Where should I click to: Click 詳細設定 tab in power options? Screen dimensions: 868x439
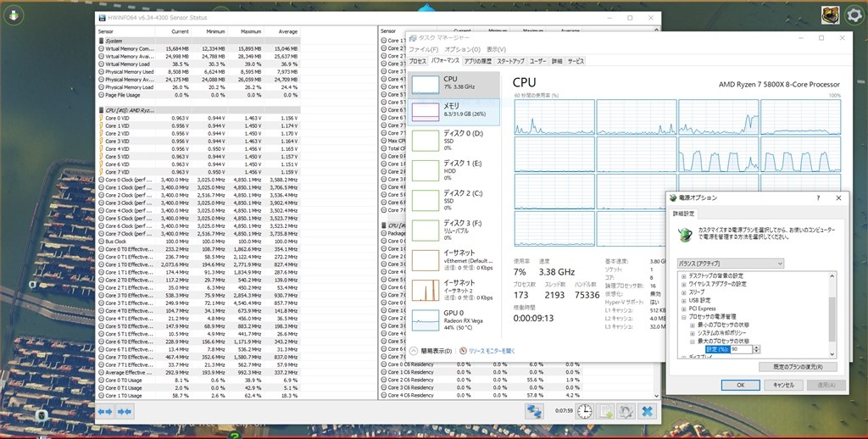[x=682, y=214]
